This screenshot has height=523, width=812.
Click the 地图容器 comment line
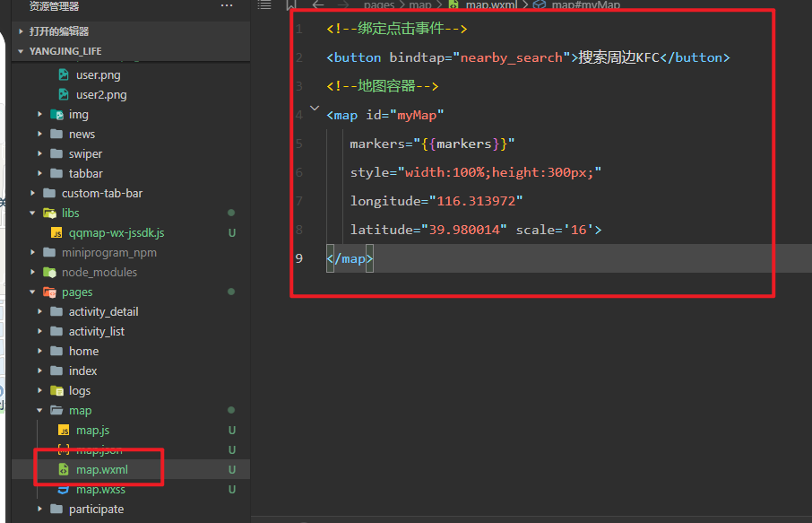(x=383, y=86)
